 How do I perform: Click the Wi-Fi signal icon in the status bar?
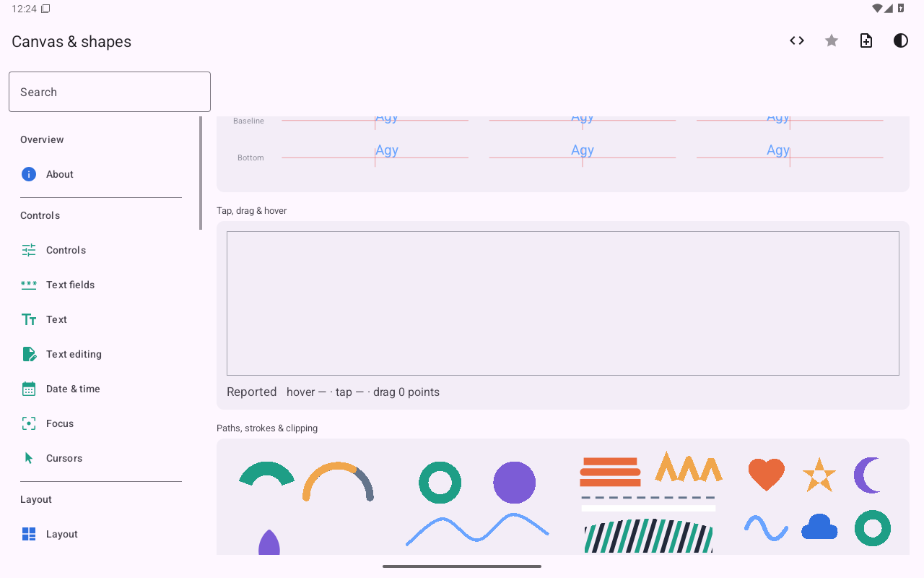click(x=877, y=9)
